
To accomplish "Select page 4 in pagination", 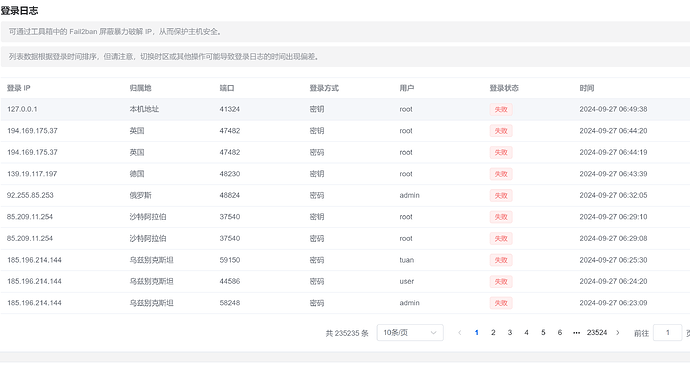I will 526,333.
